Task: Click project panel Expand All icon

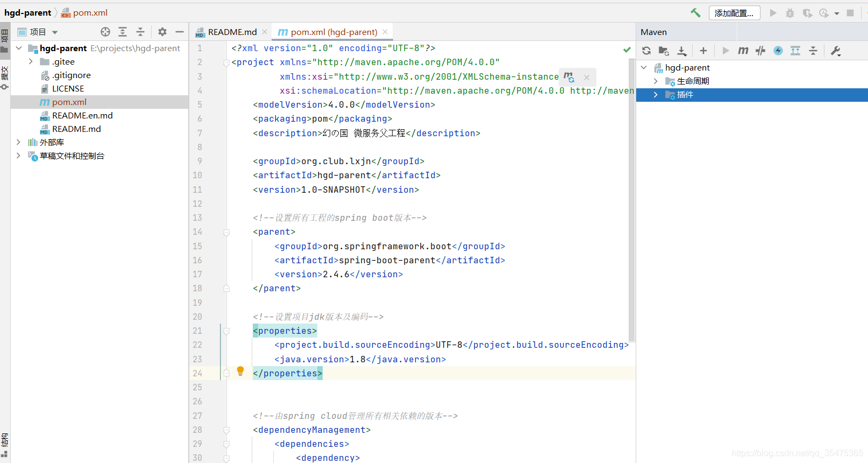Action: coord(123,32)
